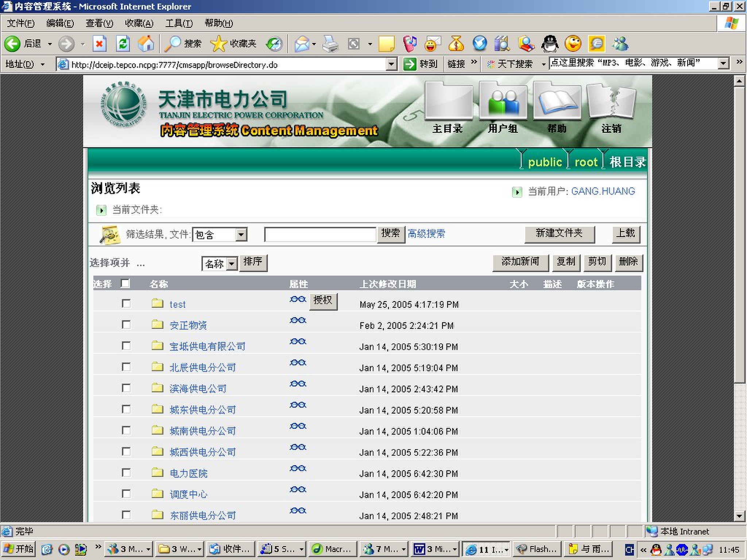Open the 高级搜索 advanced search link
Screen dimensions: 747x560
[x=426, y=233]
